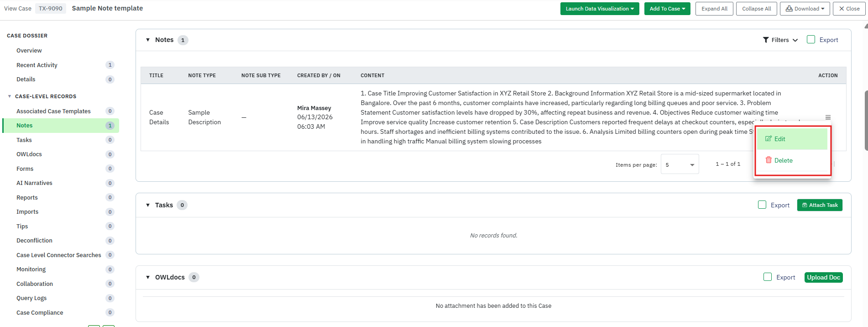Collapse the Notes section triangle
868x327 pixels.
point(148,40)
